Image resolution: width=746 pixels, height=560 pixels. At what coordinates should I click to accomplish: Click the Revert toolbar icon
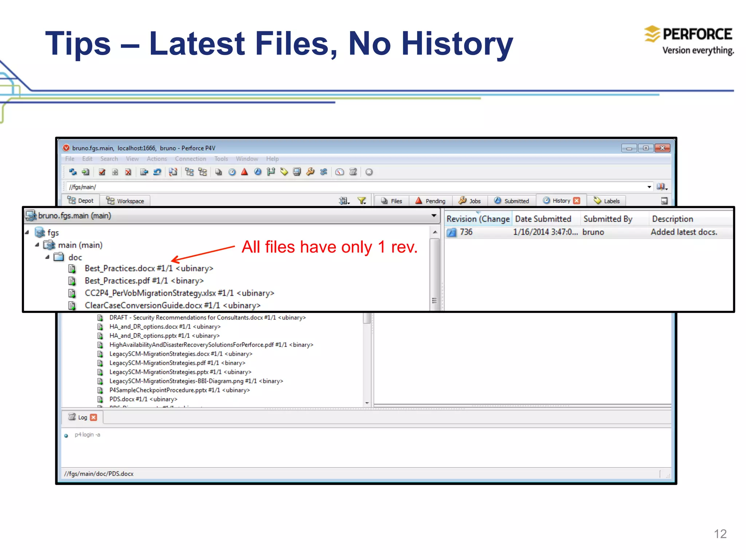(x=157, y=172)
